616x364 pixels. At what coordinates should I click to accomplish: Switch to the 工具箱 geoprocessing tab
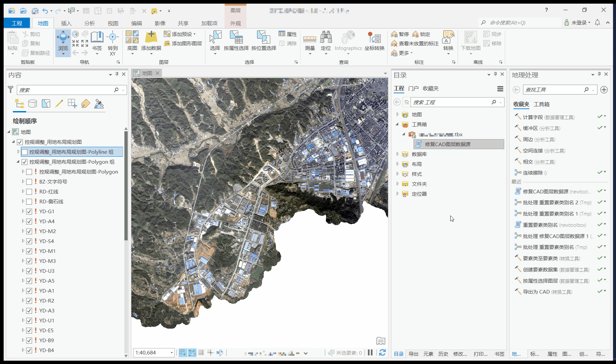coord(541,104)
